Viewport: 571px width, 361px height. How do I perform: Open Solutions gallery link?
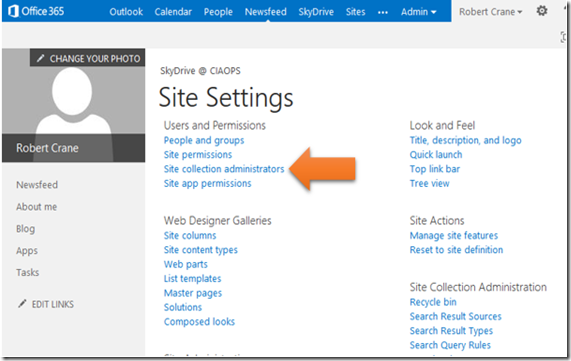click(183, 307)
